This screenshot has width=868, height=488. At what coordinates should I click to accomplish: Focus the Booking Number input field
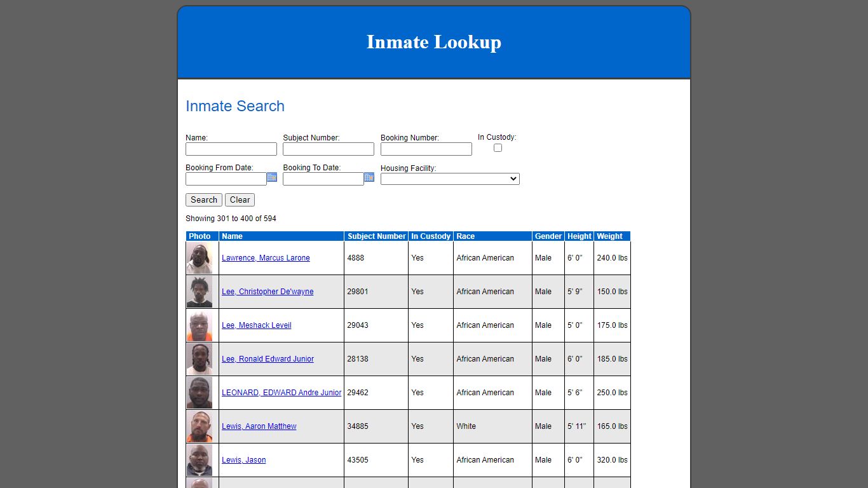tap(426, 149)
